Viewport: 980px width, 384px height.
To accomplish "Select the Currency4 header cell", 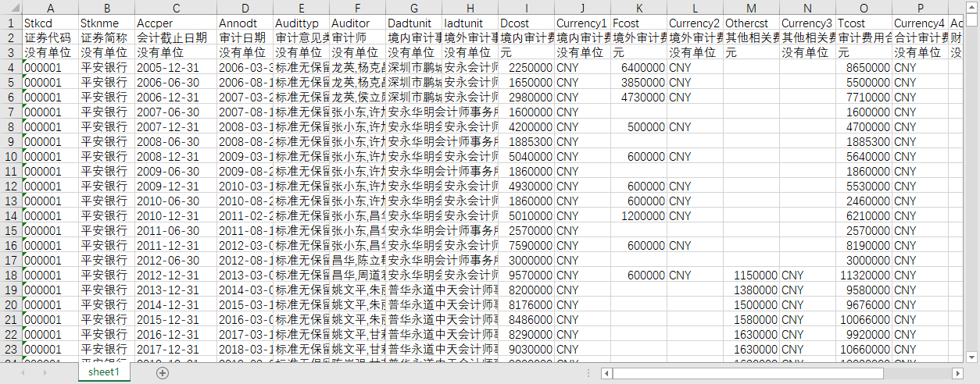I will (x=920, y=23).
